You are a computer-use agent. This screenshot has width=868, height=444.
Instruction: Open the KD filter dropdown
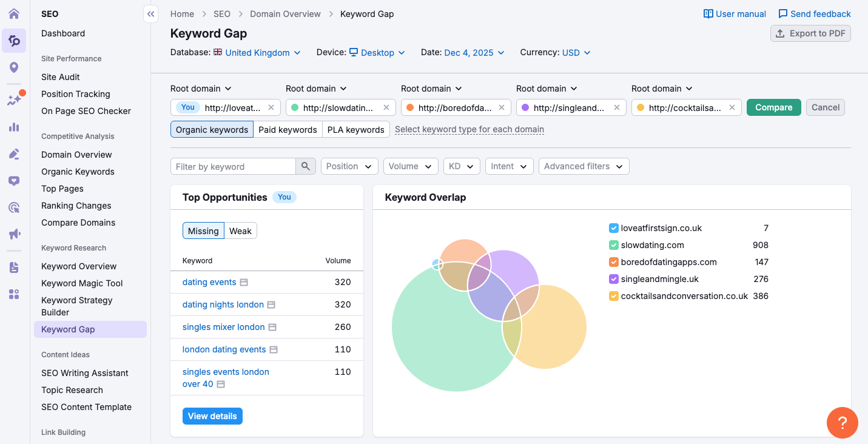pos(462,166)
